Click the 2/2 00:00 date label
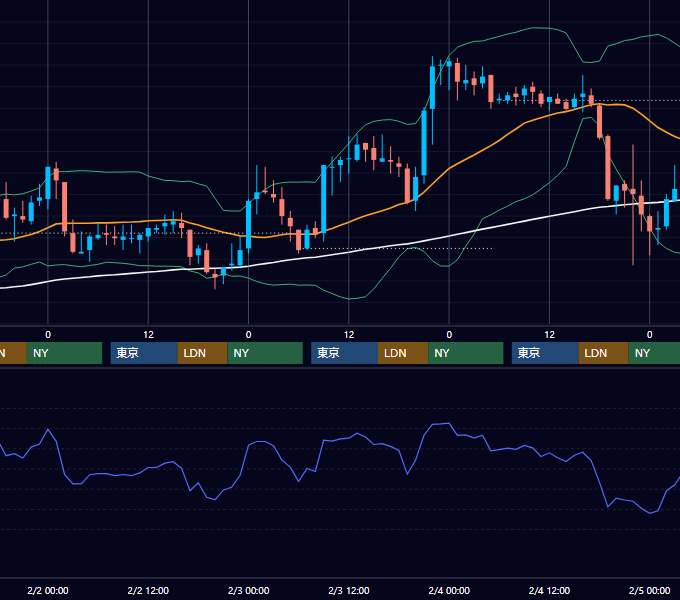This screenshot has width=680, height=600. (48, 590)
